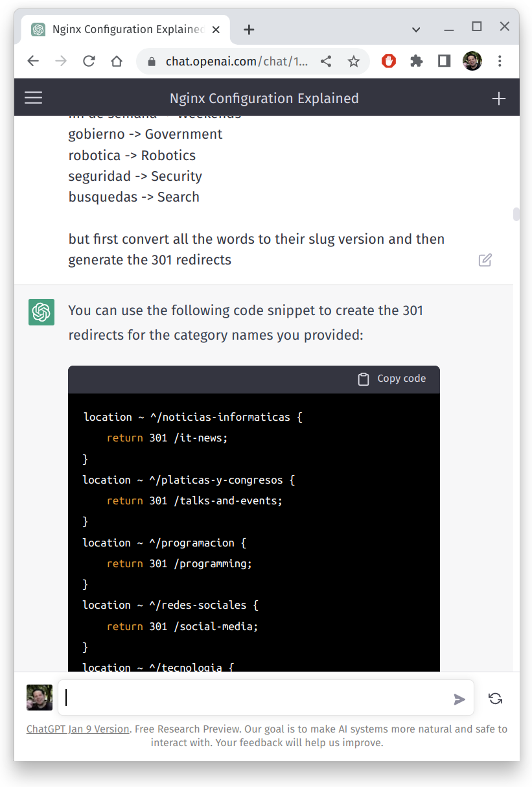Click the edit message pencil icon

485,260
